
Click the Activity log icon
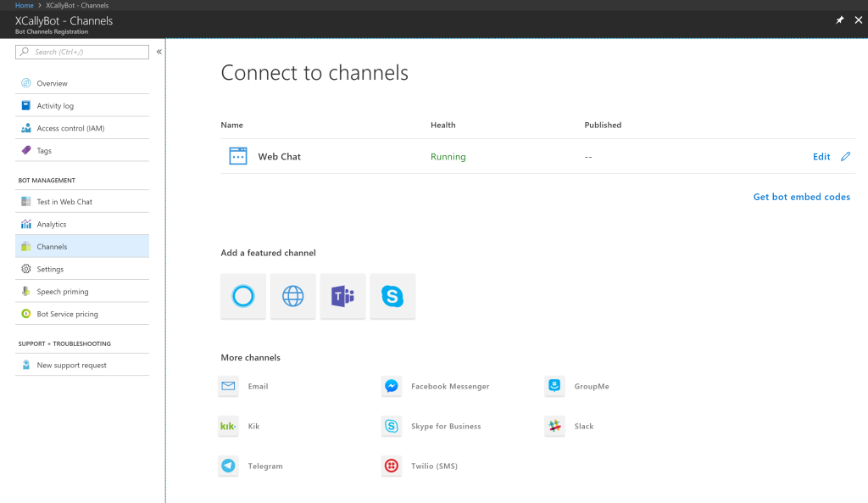point(26,105)
